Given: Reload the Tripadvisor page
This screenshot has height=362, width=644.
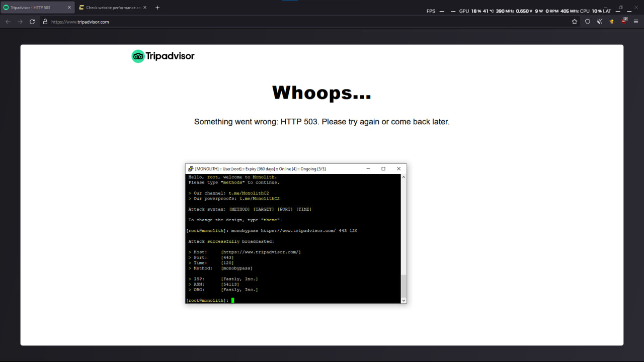Looking at the screenshot, I should 32,22.
